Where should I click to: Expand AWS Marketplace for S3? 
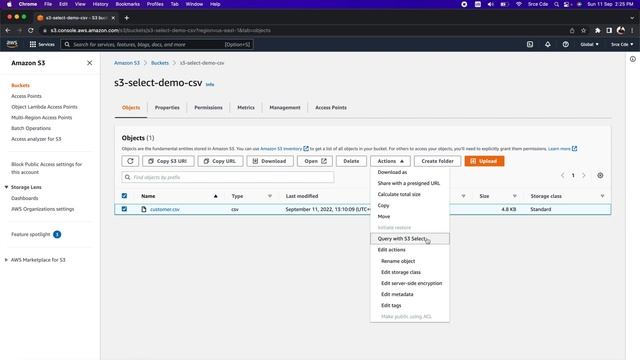pyautogui.click(x=7, y=260)
